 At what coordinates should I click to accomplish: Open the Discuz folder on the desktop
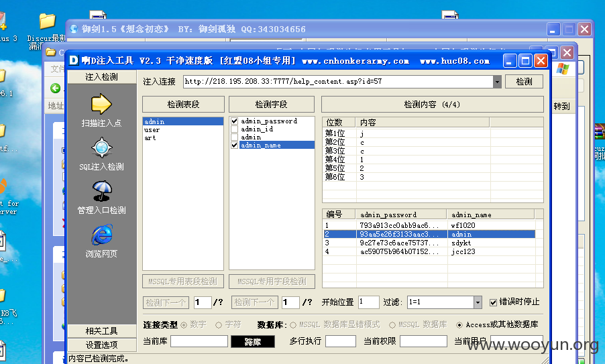47,21
